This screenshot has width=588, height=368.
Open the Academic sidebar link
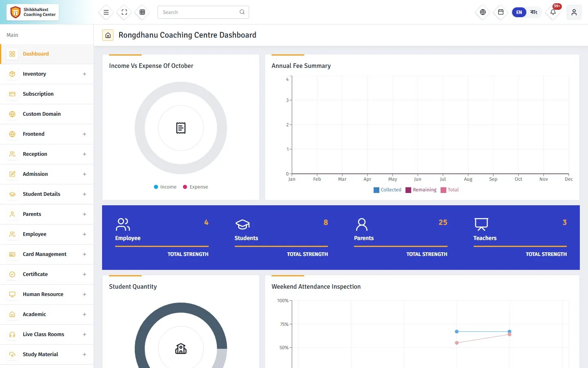tap(47, 314)
